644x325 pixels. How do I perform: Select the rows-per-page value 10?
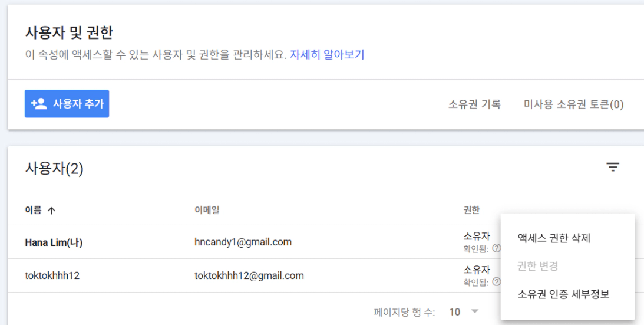pyautogui.click(x=454, y=311)
